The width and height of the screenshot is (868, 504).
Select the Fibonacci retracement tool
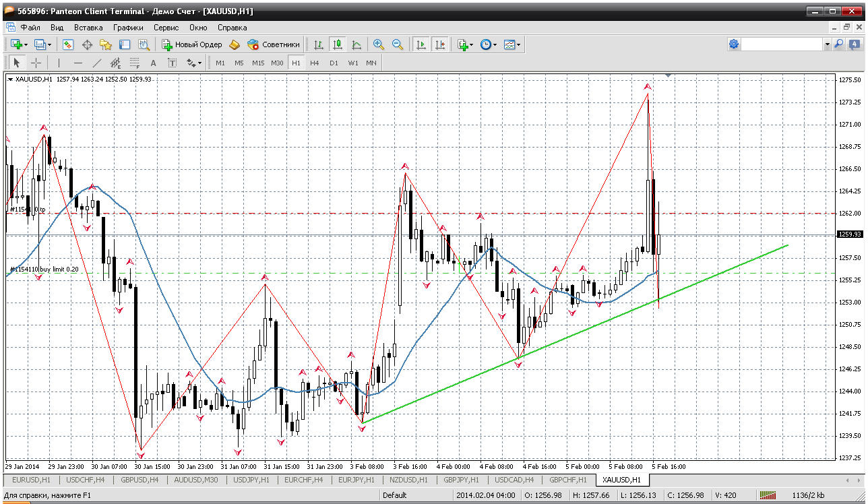[x=135, y=63]
